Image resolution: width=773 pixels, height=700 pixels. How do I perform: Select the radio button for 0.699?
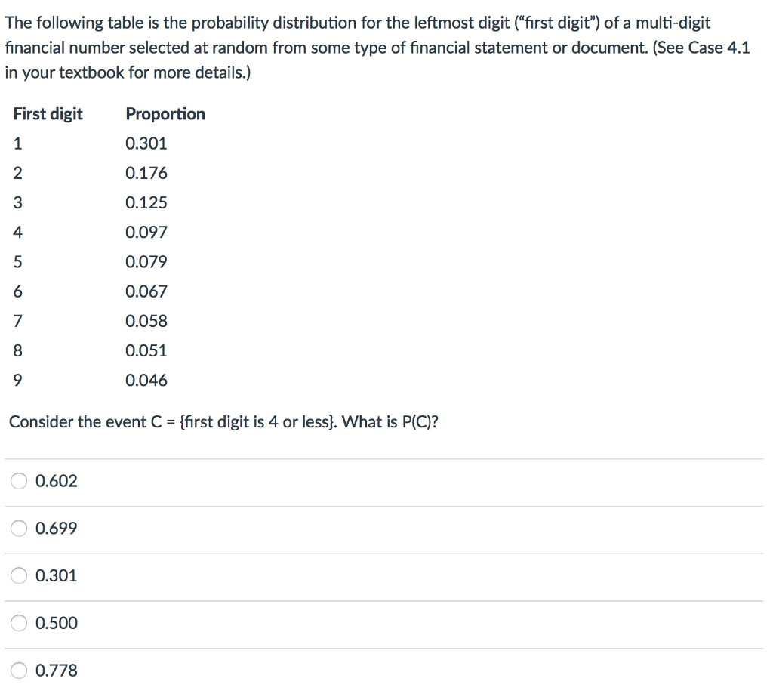tap(19, 529)
